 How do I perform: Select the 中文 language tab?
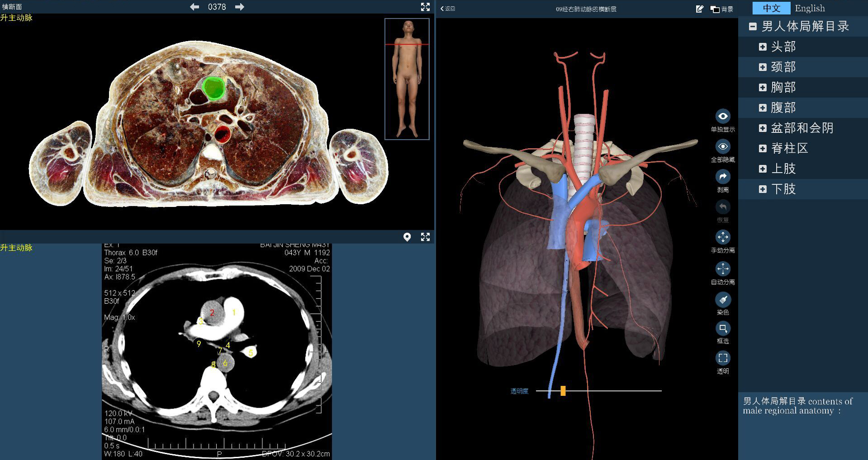coord(771,8)
